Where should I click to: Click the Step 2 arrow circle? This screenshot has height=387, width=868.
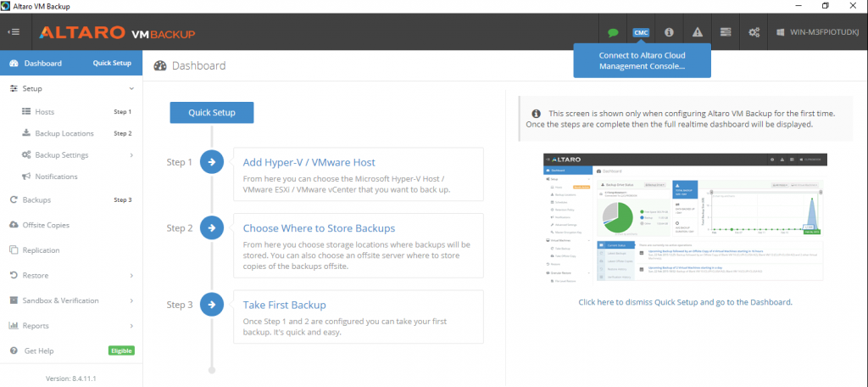click(x=211, y=228)
